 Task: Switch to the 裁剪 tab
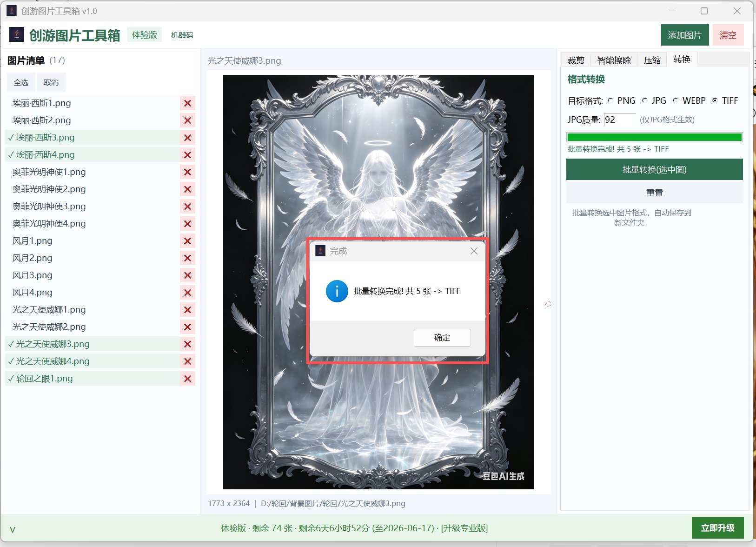(576, 60)
